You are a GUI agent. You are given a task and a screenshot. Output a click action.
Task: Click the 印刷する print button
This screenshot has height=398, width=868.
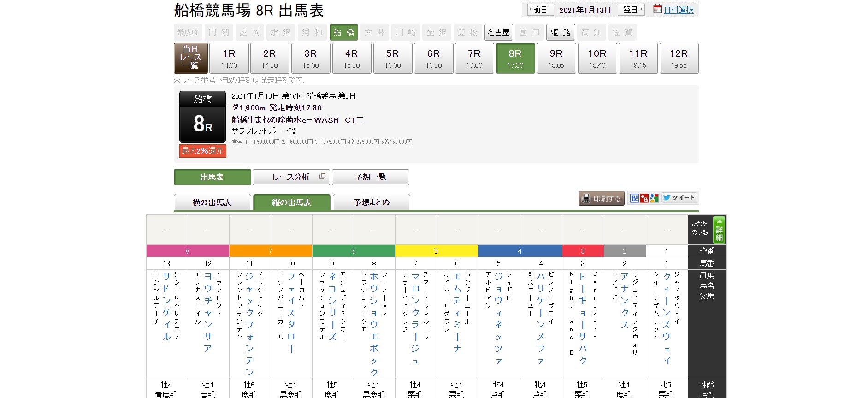pos(602,198)
